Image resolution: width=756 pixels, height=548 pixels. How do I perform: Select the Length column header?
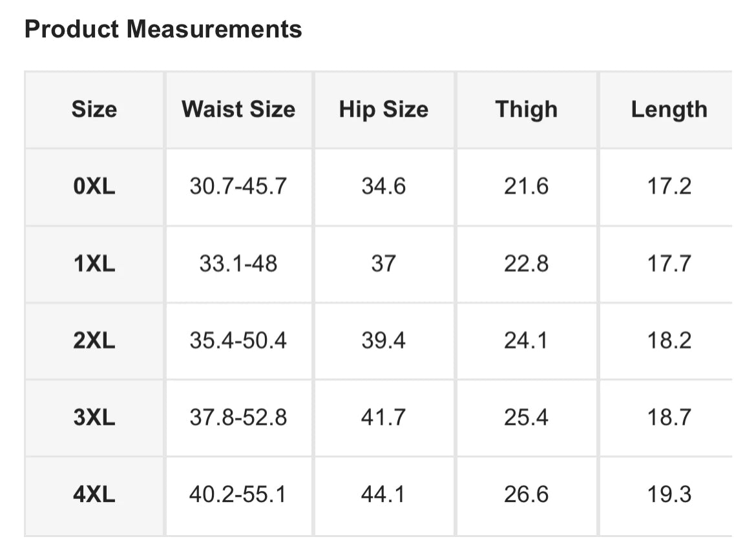(x=669, y=109)
